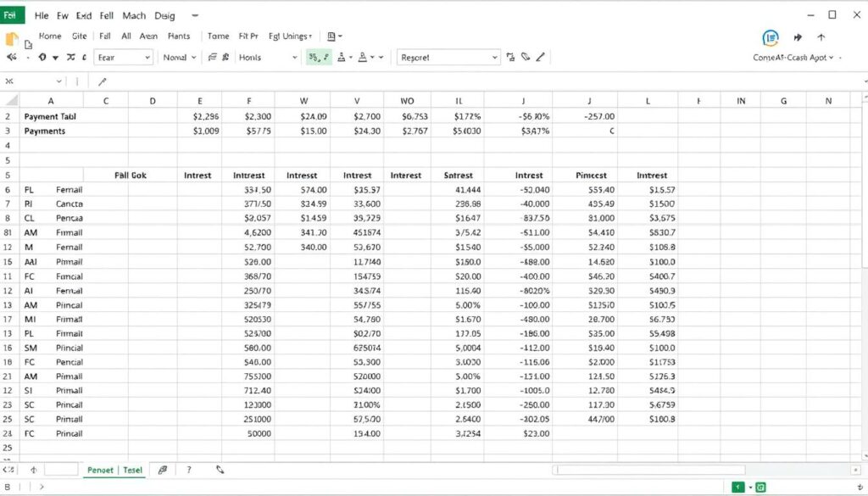Click the select-all corner of the grid

(x=10, y=100)
